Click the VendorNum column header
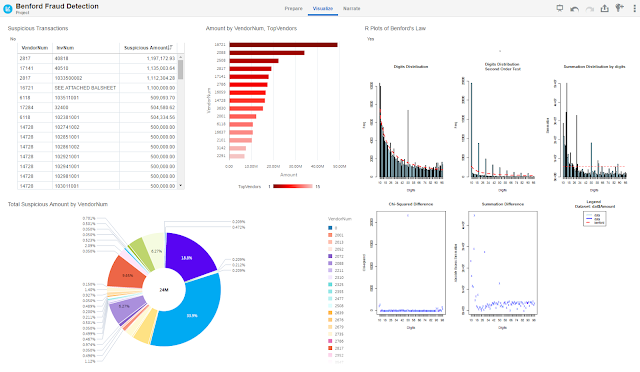The height and width of the screenshot is (372, 640). (35, 48)
